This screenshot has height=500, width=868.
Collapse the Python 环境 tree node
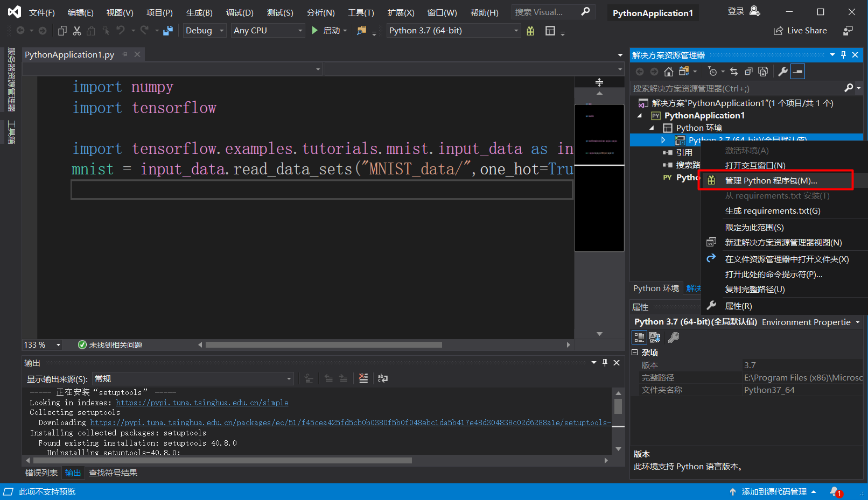[x=652, y=128]
